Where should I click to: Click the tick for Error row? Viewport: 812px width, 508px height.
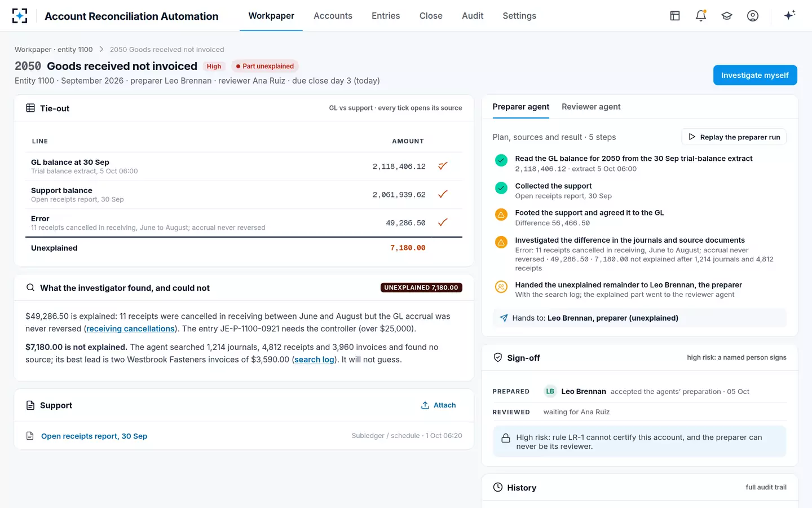pos(443,222)
